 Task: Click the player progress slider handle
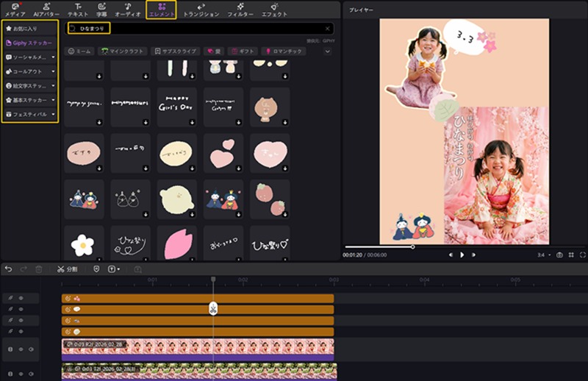click(x=412, y=246)
